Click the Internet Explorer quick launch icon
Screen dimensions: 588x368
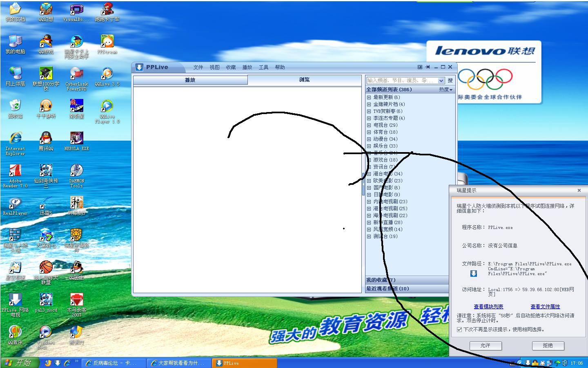[x=67, y=363]
